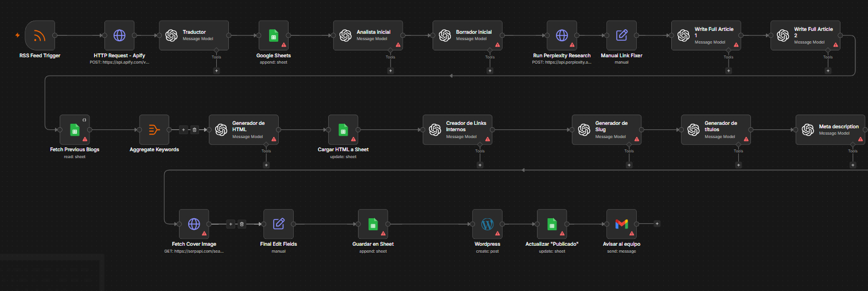Select the Analista inicial OpenAI node

click(368, 36)
